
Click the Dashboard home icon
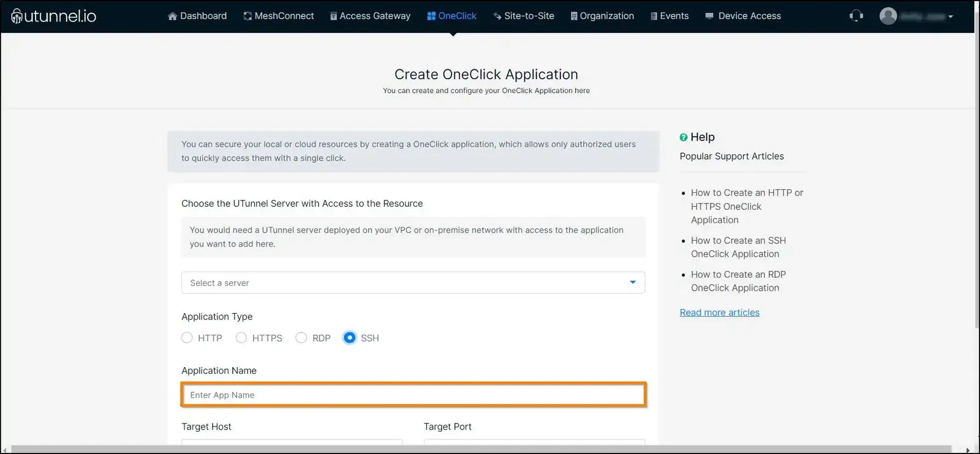[173, 16]
